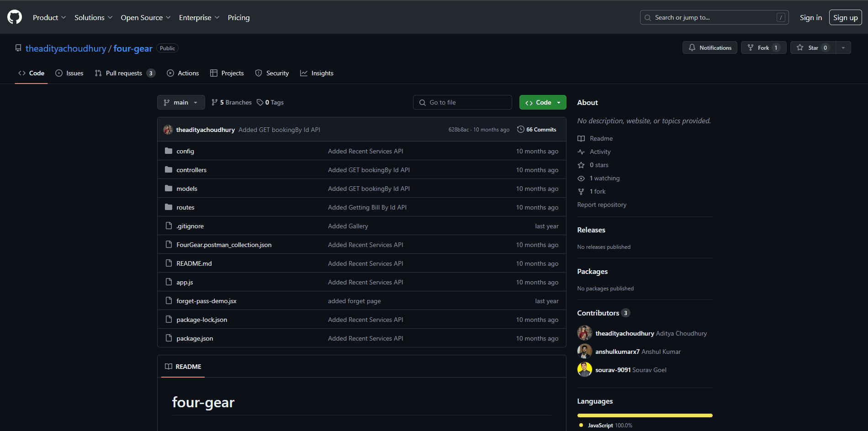Click the app.js file icon
The width and height of the screenshot is (868, 431).
click(x=169, y=282)
